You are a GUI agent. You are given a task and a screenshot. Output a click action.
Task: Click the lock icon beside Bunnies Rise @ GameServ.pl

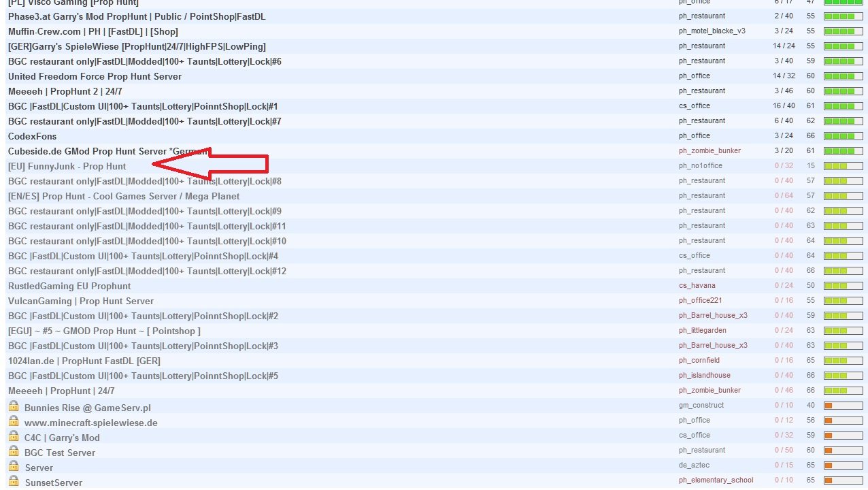click(x=13, y=406)
